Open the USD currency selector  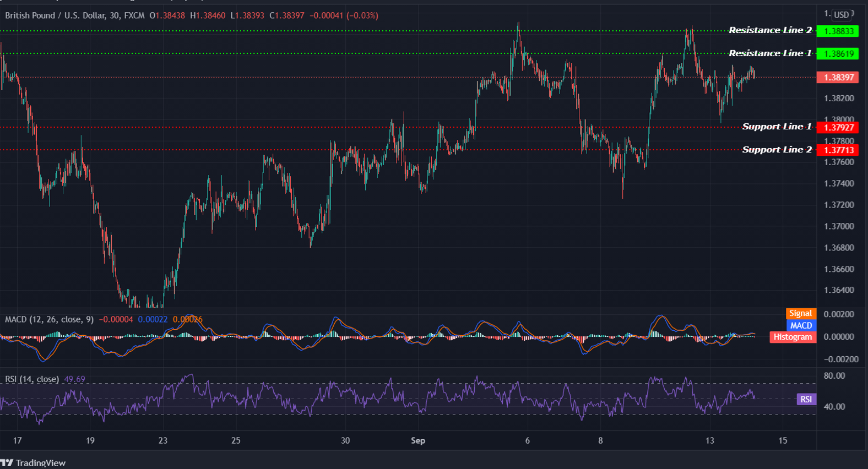(842, 15)
